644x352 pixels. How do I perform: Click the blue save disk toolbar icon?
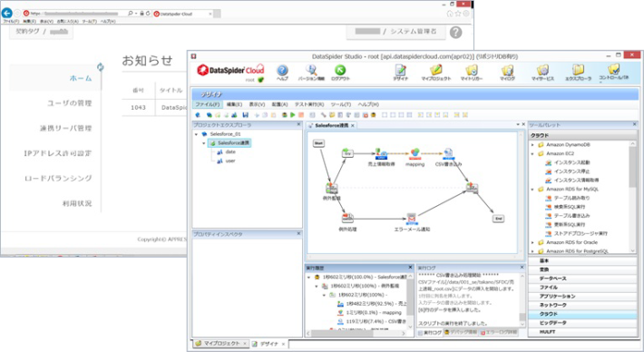(245, 115)
